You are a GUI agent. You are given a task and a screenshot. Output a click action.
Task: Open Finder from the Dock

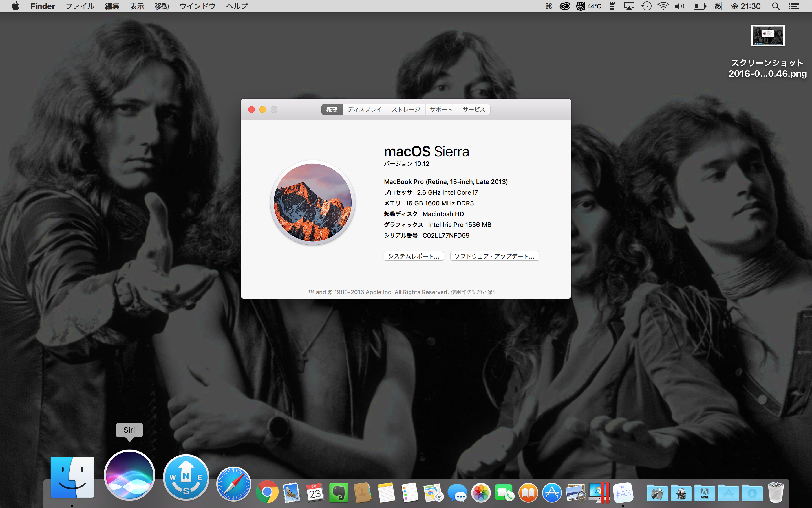(x=72, y=477)
